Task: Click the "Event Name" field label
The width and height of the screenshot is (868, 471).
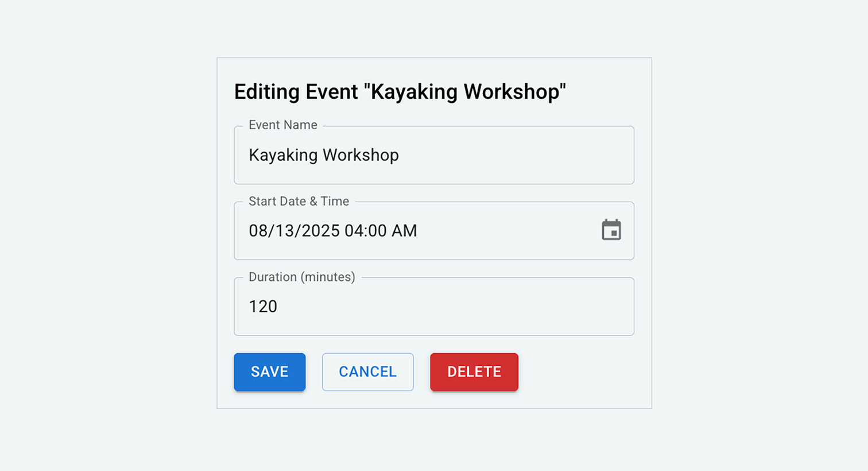Action: pyautogui.click(x=282, y=125)
